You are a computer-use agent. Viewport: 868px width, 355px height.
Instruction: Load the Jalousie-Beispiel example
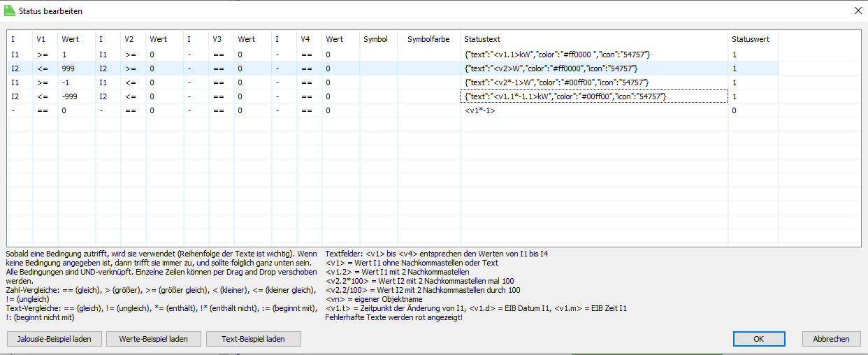(54, 339)
